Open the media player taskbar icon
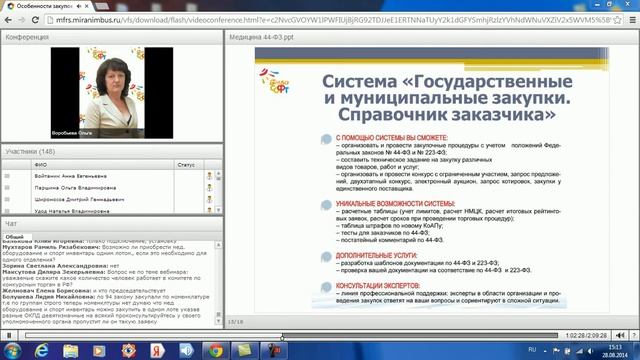The image size is (640, 360). pos(99,351)
